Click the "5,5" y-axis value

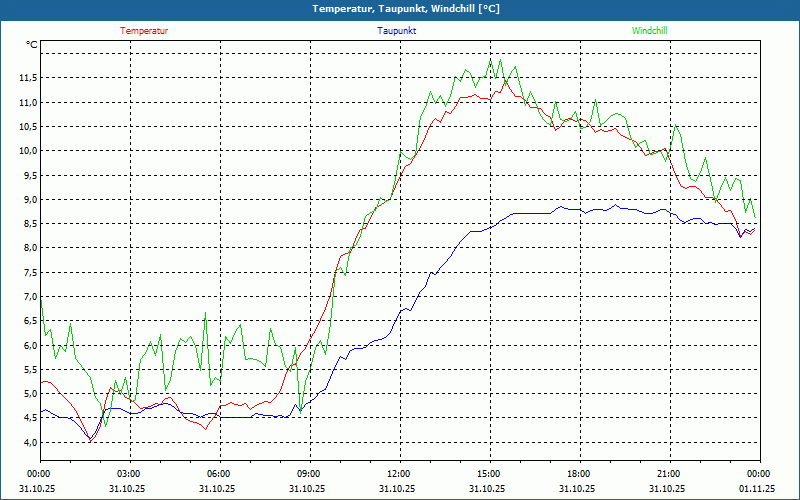click(30, 369)
